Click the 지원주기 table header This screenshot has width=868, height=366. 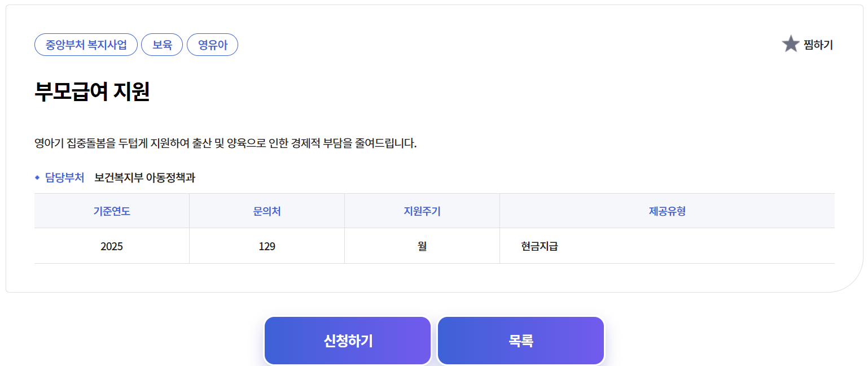tap(422, 210)
